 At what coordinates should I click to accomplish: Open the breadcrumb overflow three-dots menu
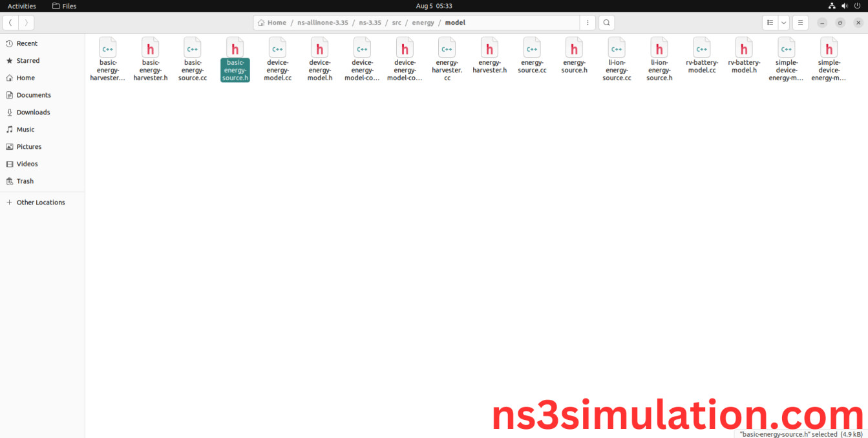[587, 22]
